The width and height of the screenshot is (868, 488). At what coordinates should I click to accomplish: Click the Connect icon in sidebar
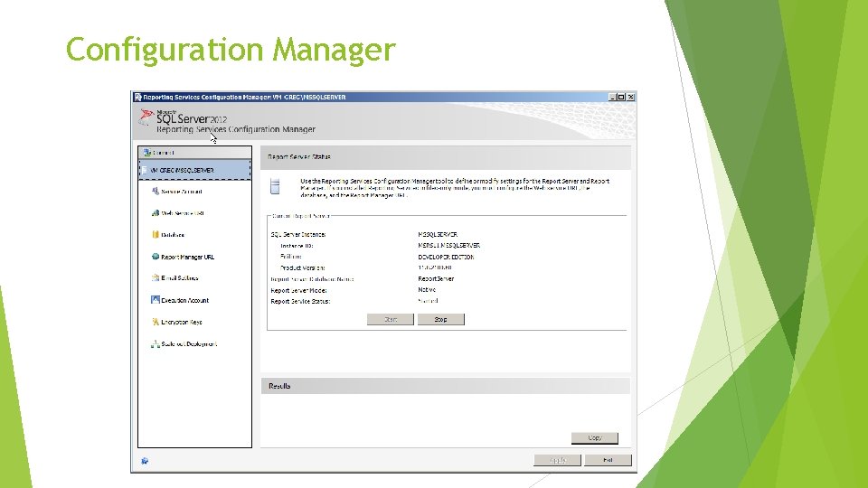click(146, 152)
